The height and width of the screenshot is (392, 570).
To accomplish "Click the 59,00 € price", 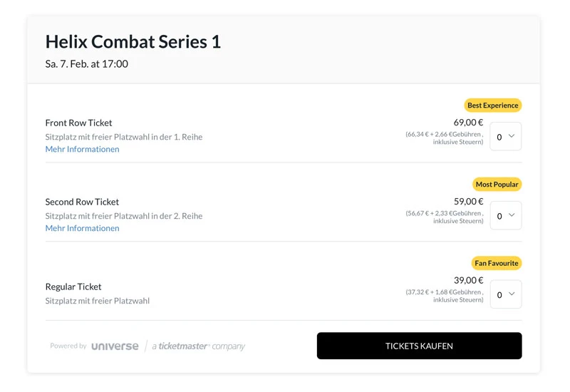I will [468, 202].
